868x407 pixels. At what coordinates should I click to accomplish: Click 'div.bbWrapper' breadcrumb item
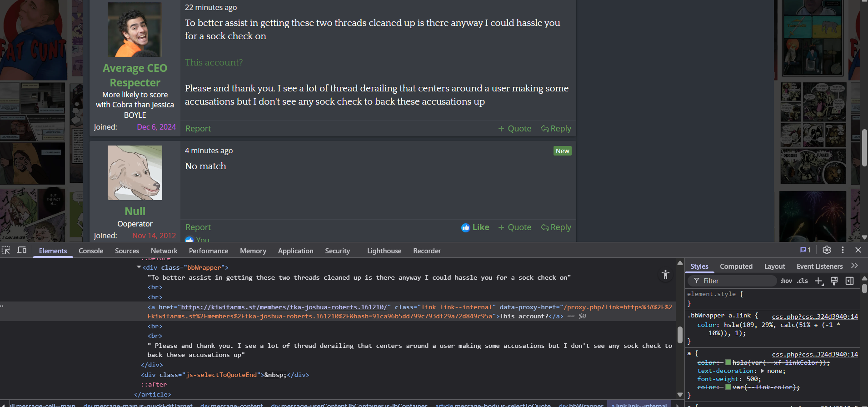581,404
